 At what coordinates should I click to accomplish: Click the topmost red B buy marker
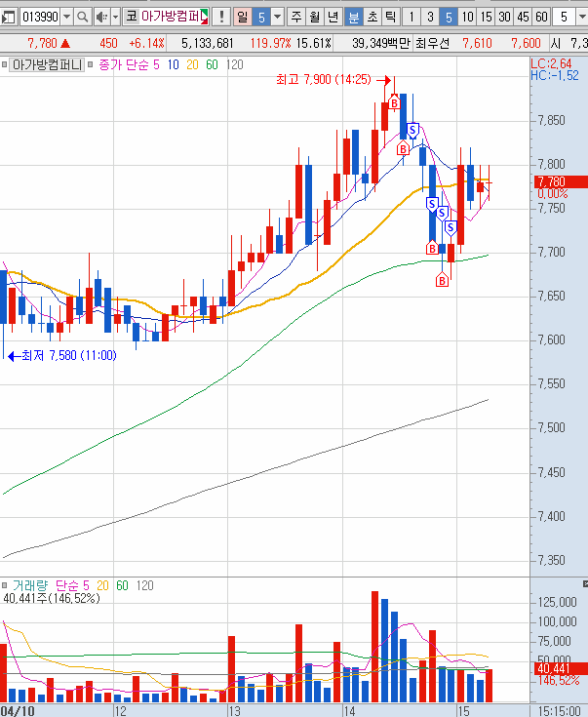click(394, 102)
